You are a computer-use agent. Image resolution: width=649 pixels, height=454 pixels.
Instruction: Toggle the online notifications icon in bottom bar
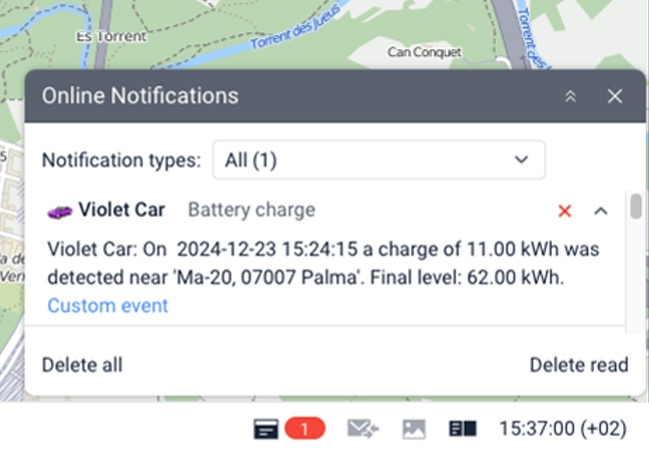pos(265,429)
